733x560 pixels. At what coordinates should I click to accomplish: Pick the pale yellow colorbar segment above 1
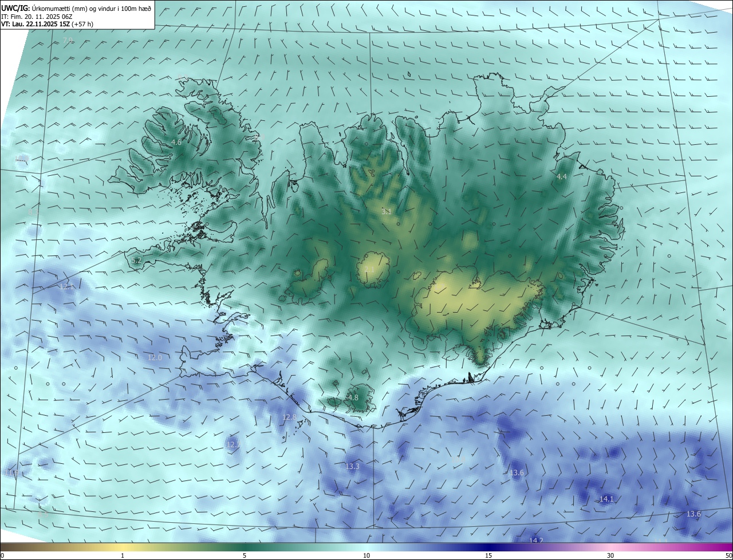pyautogui.click(x=123, y=547)
